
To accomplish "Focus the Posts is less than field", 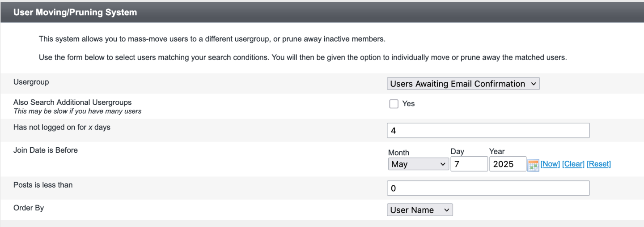I will click(488, 188).
